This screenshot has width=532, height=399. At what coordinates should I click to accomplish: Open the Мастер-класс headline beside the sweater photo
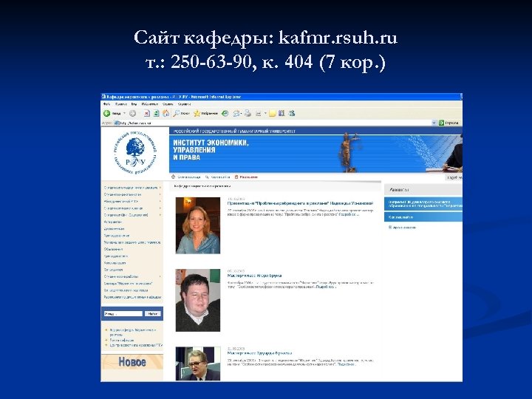(x=254, y=276)
